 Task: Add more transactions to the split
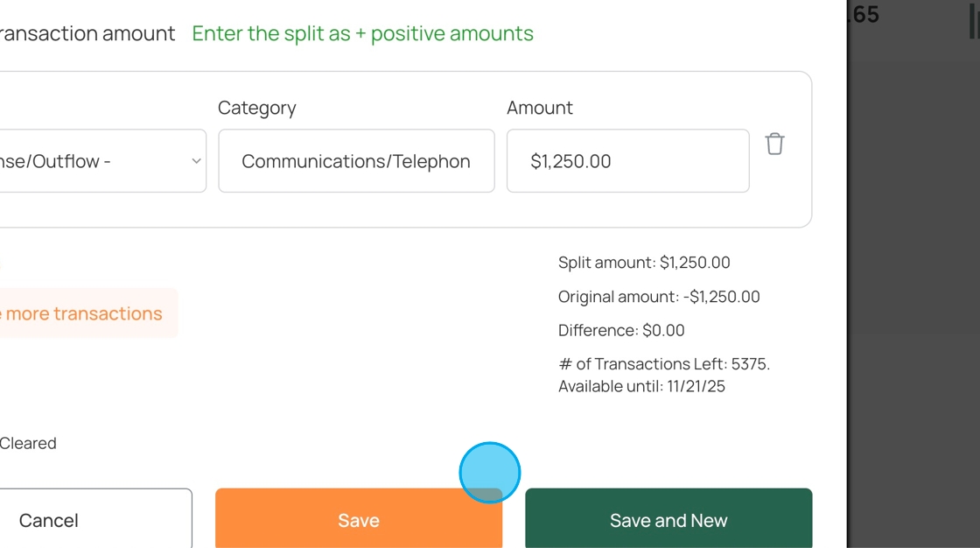click(84, 313)
